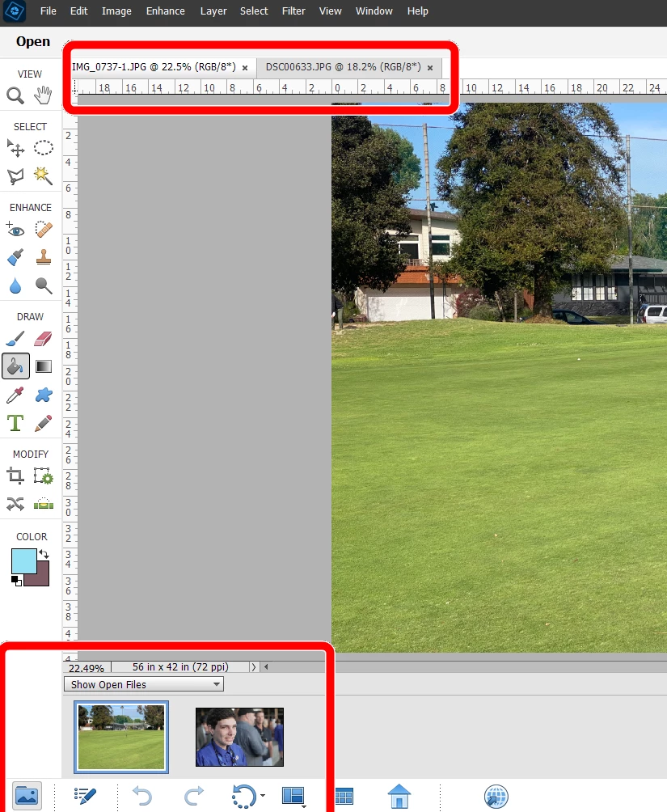
Task: Select the smiling man thumbnail in Photo Bin
Action: pyautogui.click(x=240, y=737)
